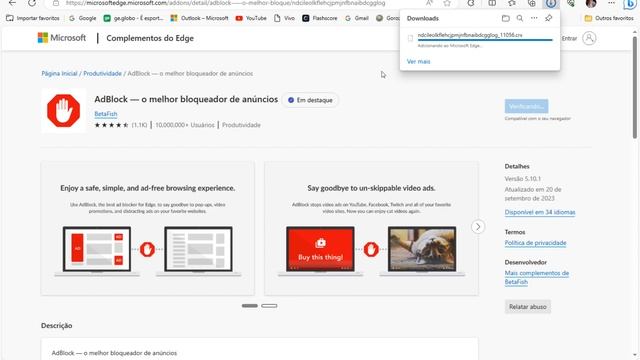Viewport: 640px width, 360px height.
Task: Toggle the Read aloud icon in address bar
Action: click(429, 3)
